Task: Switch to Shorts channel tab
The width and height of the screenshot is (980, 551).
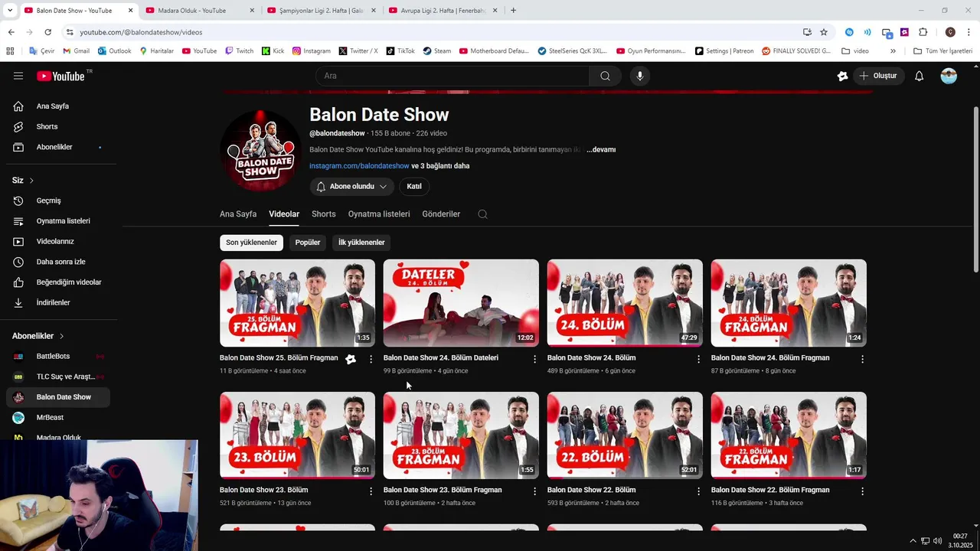Action: click(x=323, y=214)
